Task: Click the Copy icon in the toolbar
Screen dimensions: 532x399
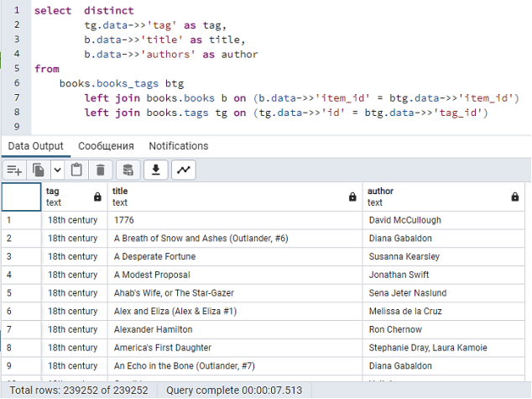Action: click(x=39, y=170)
